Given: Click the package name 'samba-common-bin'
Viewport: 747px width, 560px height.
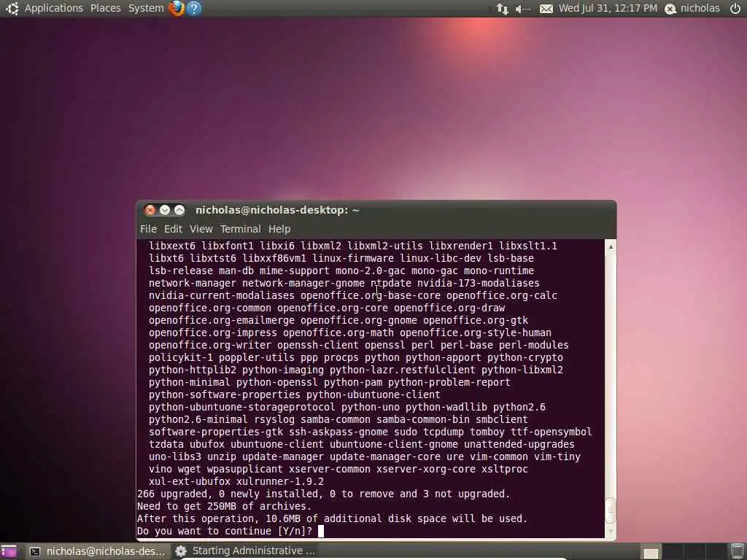Looking at the screenshot, I should click(423, 419).
